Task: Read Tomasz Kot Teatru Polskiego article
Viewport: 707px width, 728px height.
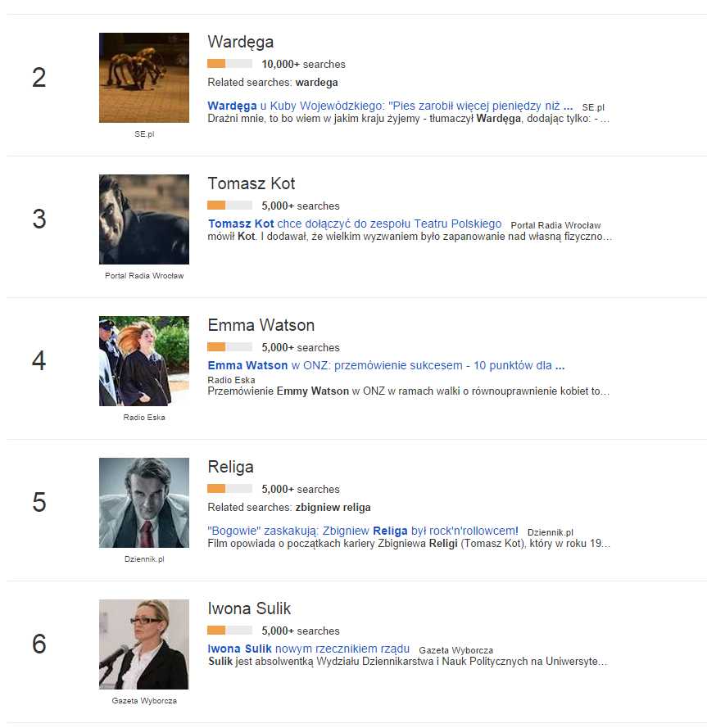Action: (x=355, y=224)
